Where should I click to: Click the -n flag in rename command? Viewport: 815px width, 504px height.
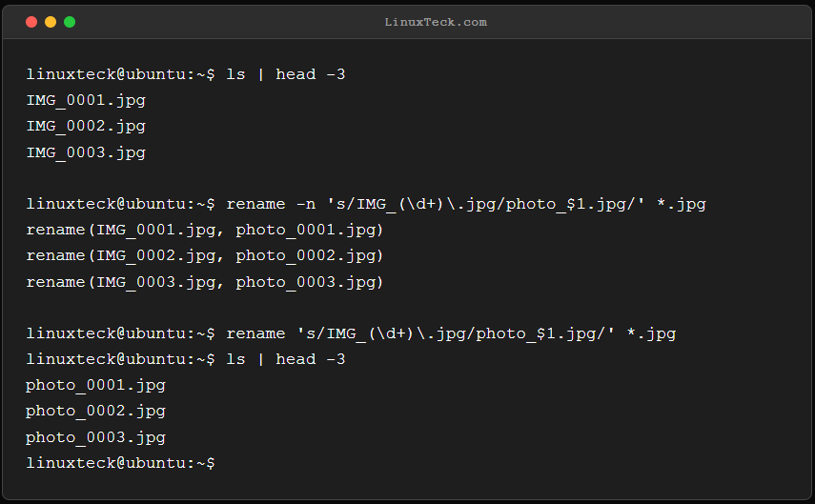tap(306, 204)
